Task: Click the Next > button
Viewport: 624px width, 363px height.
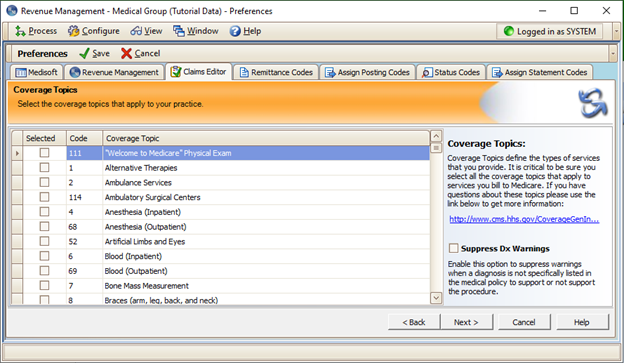Action: 466,322
